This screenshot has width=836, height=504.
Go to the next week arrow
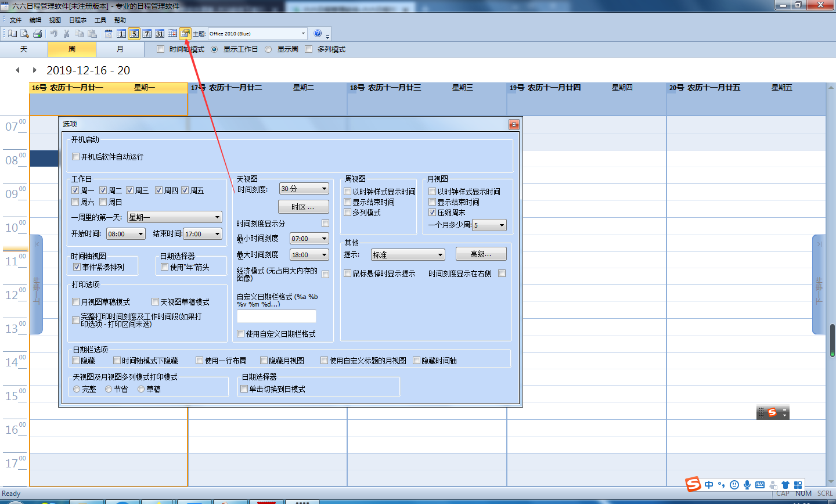[35, 70]
